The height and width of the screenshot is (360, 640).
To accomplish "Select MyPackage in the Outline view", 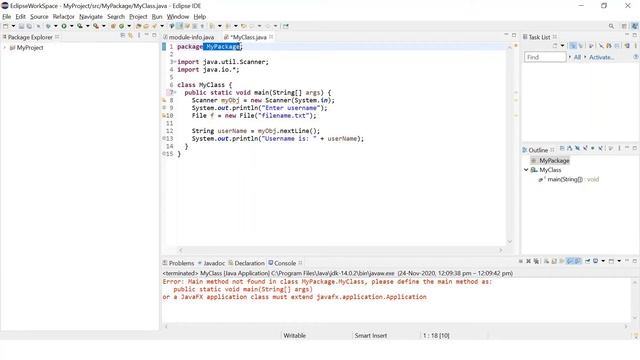I will tap(554, 160).
